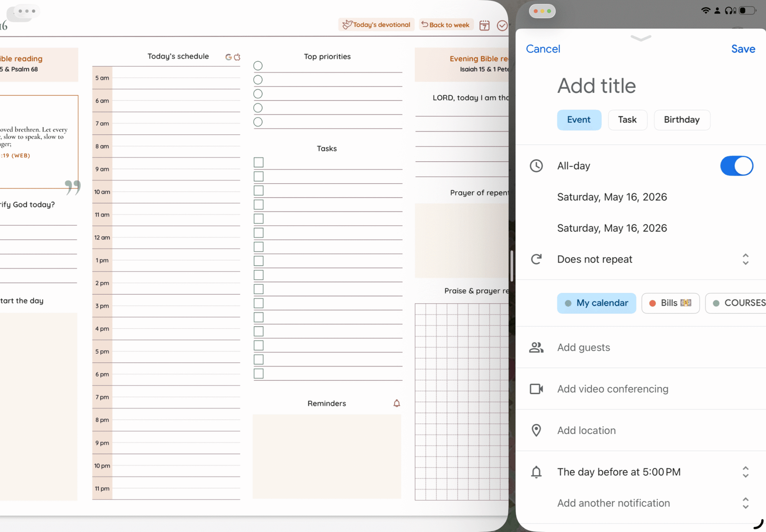Viewport: 766px width, 532px height.
Task: Click the location pin icon
Action: pyautogui.click(x=536, y=431)
